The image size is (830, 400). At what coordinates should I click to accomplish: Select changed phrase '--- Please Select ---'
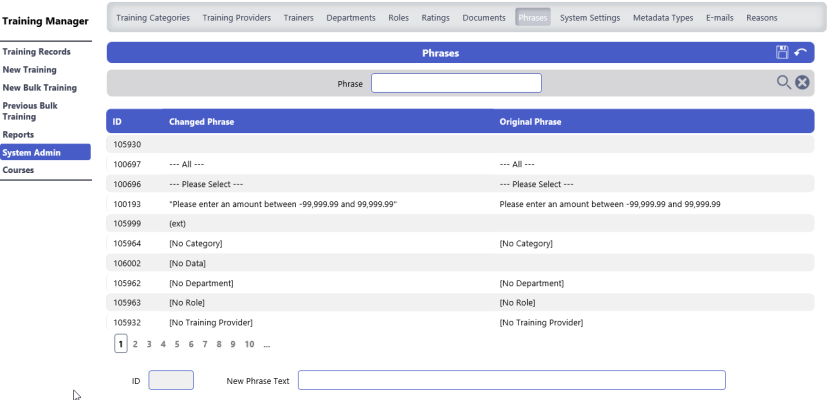point(206,184)
